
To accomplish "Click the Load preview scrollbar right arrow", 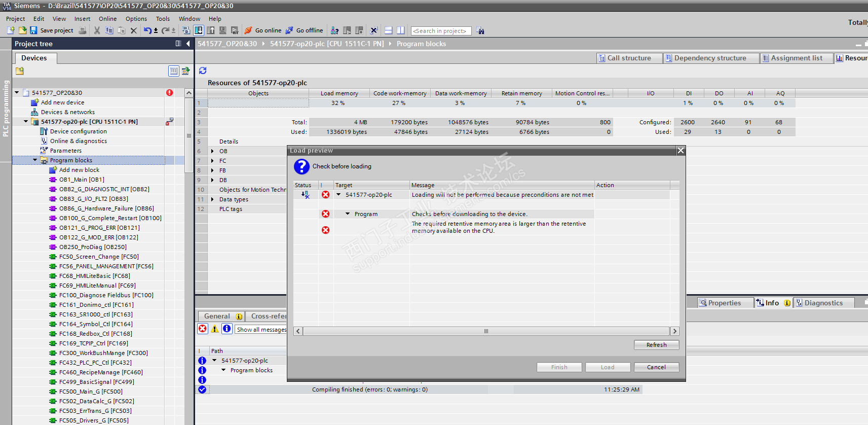I will [674, 331].
